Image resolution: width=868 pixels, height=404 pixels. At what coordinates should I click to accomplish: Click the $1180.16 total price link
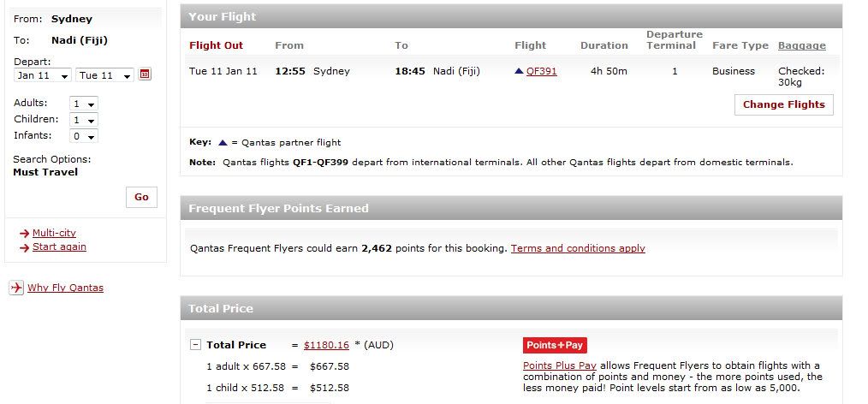pos(327,345)
